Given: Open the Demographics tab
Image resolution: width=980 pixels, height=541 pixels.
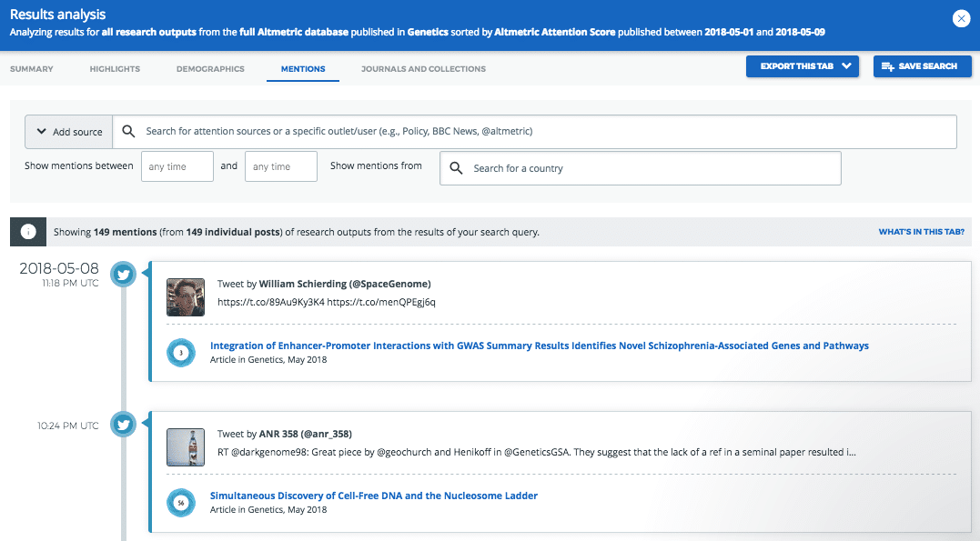Looking at the screenshot, I should click(x=210, y=69).
